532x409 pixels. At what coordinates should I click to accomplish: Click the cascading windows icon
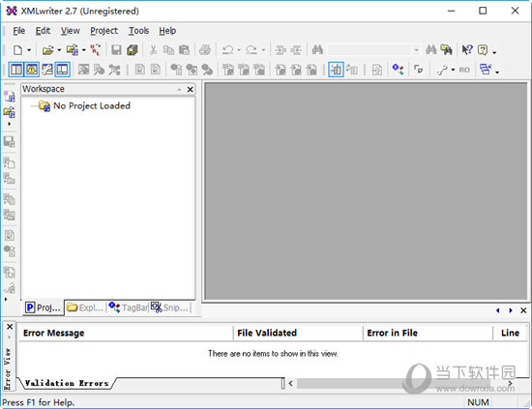pos(486,70)
